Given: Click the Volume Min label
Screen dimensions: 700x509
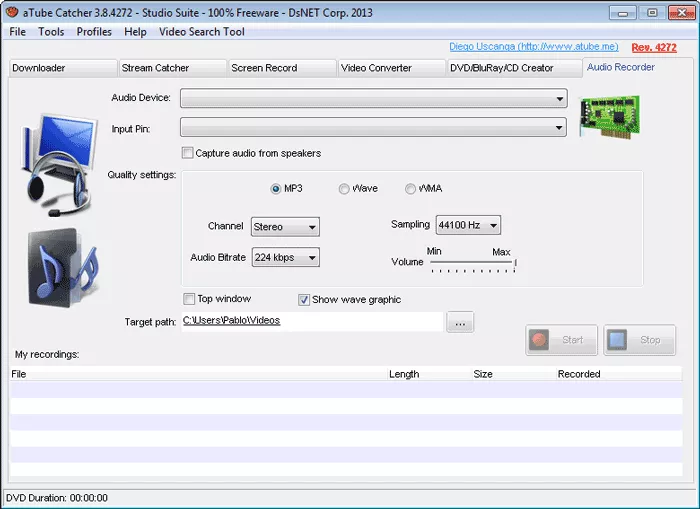Looking at the screenshot, I should (434, 251).
